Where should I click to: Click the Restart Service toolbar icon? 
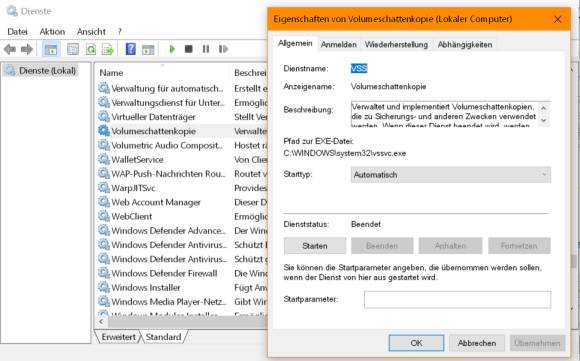coord(223,49)
